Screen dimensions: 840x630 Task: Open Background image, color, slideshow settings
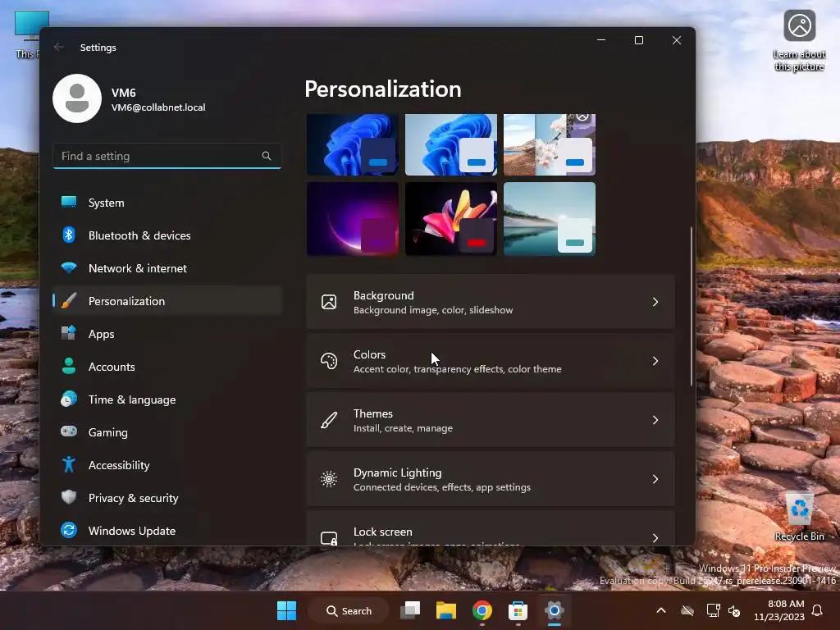[491, 302]
